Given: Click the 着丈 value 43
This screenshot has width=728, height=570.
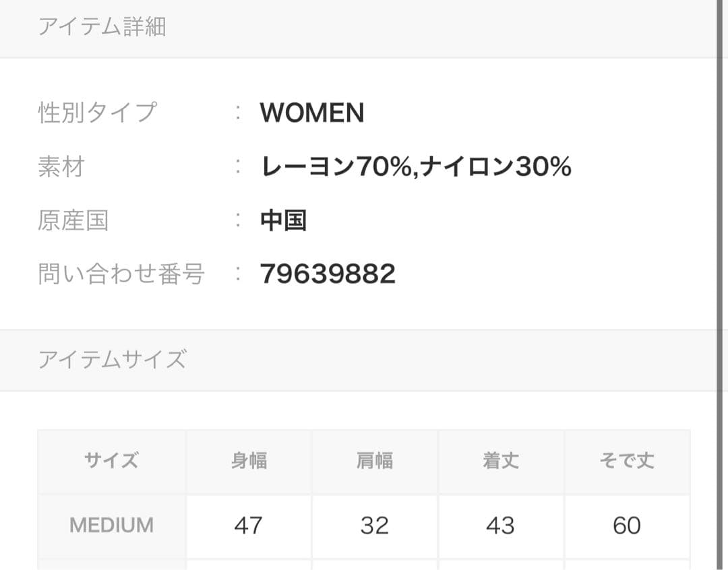Looking at the screenshot, I should pyautogui.click(x=501, y=526).
